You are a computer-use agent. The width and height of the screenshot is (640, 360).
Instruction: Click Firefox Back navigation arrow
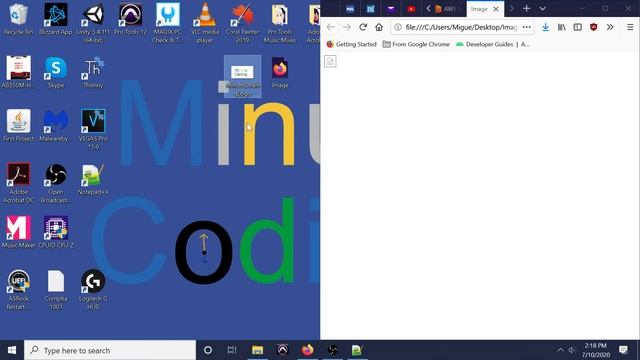coord(331,27)
